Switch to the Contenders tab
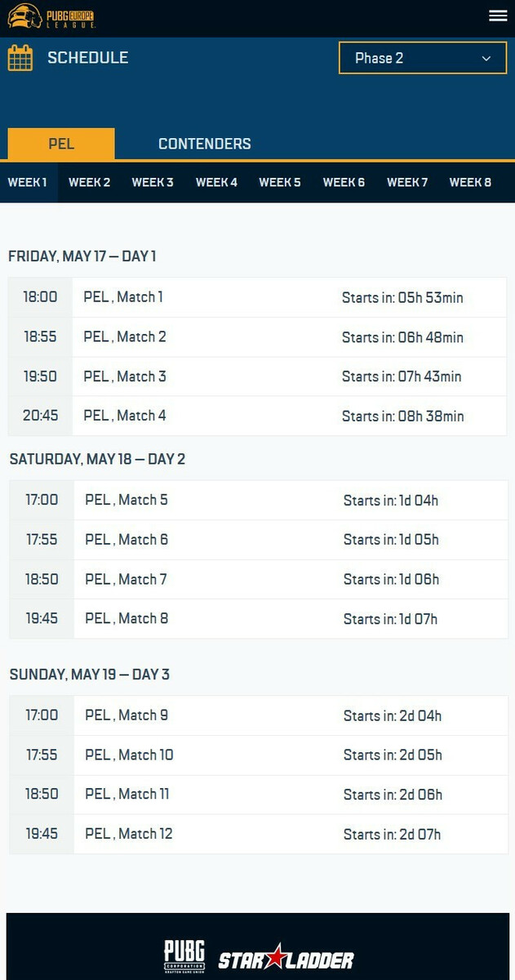The width and height of the screenshot is (515, 980). pyautogui.click(x=204, y=144)
